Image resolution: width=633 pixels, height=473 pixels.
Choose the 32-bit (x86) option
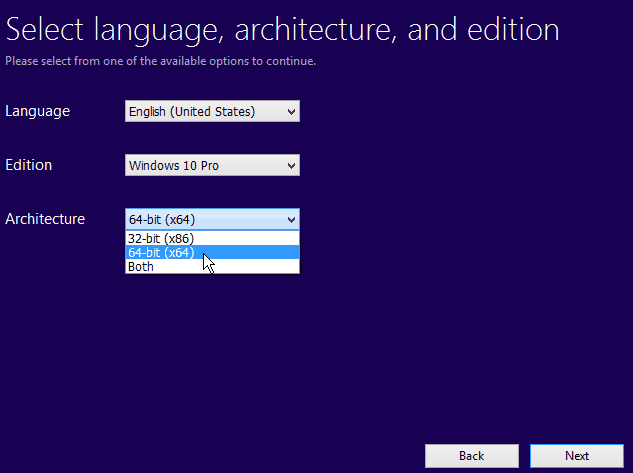[x=212, y=239]
